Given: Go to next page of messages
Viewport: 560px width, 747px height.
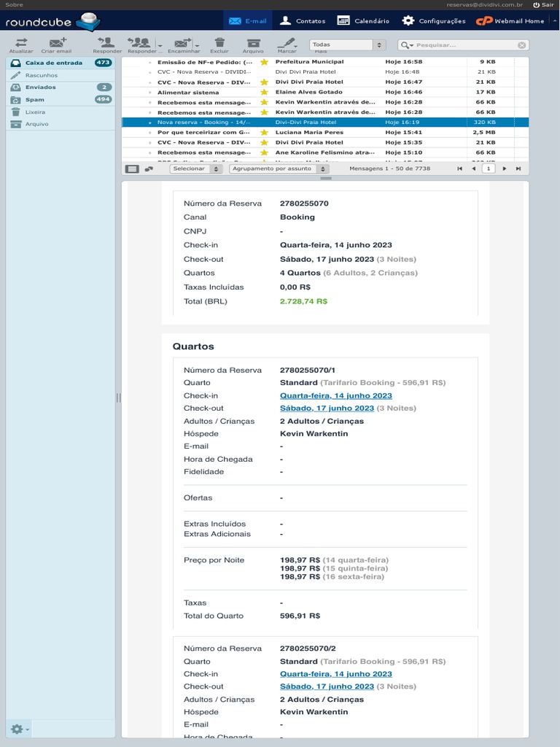Looking at the screenshot, I should [505, 169].
